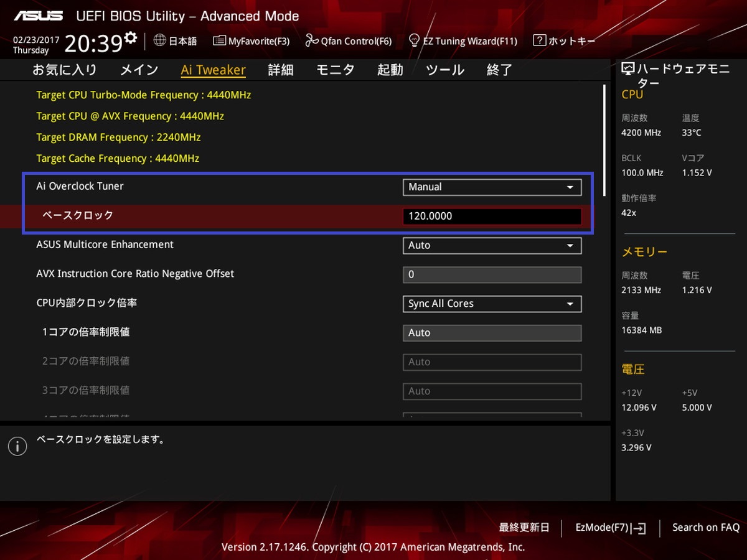Switch to 終了 tab

(500, 70)
